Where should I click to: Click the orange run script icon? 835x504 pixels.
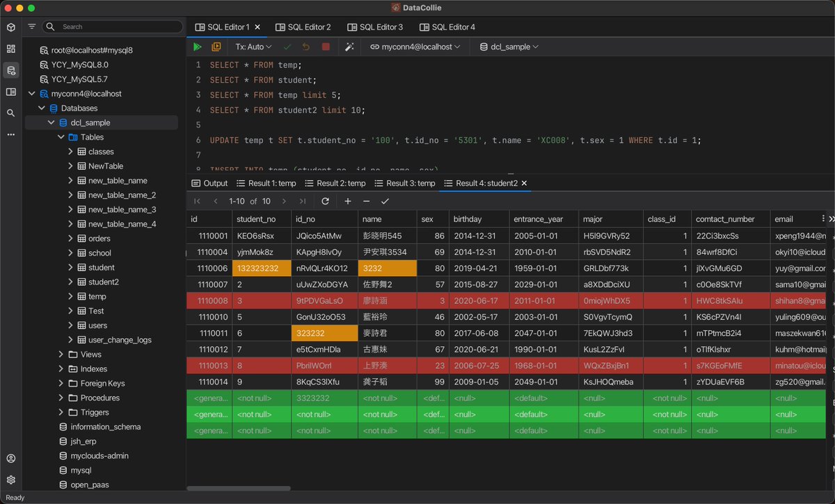click(216, 47)
